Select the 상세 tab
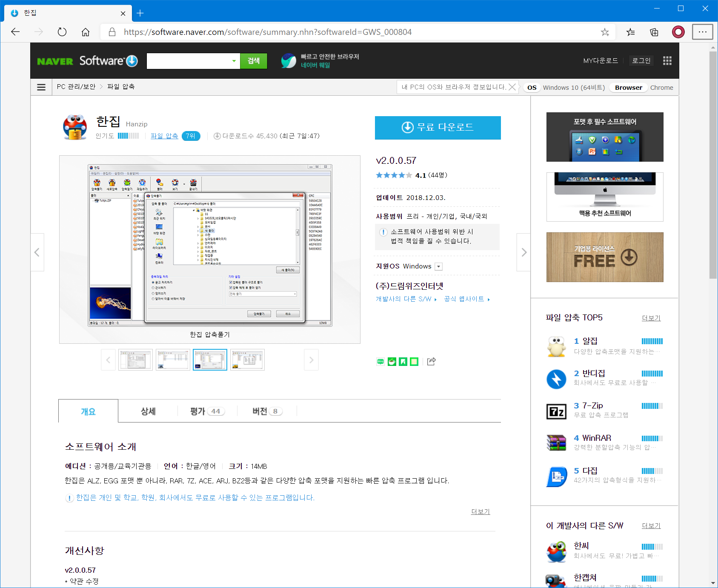 [x=148, y=411]
